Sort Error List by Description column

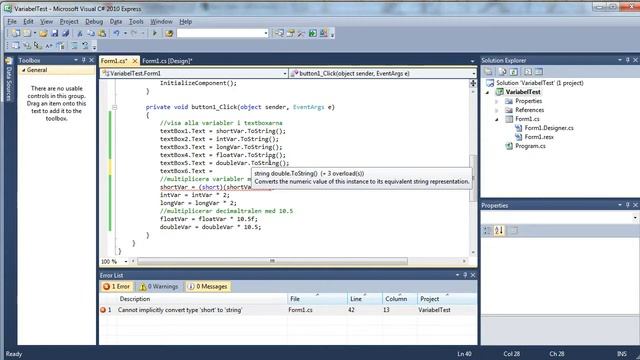point(135,299)
